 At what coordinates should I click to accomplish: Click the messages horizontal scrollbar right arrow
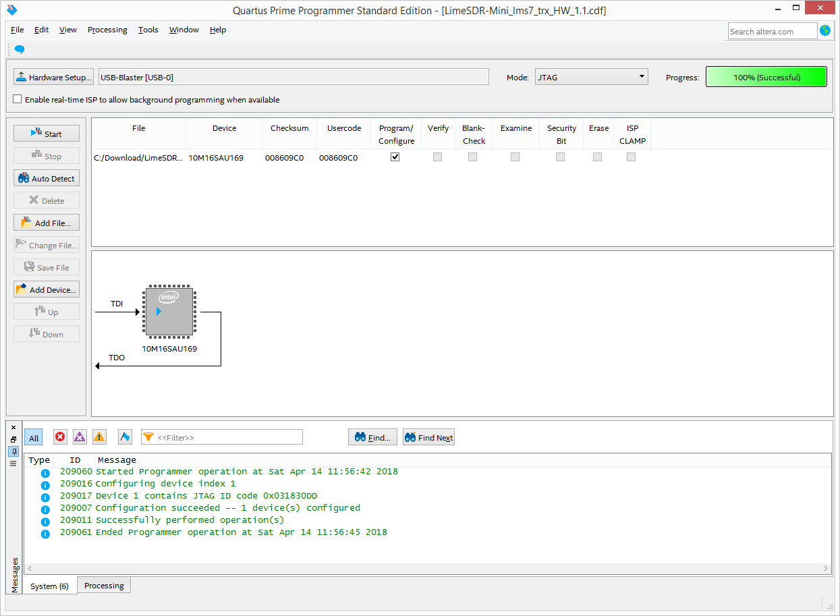(x=827, y=568)
